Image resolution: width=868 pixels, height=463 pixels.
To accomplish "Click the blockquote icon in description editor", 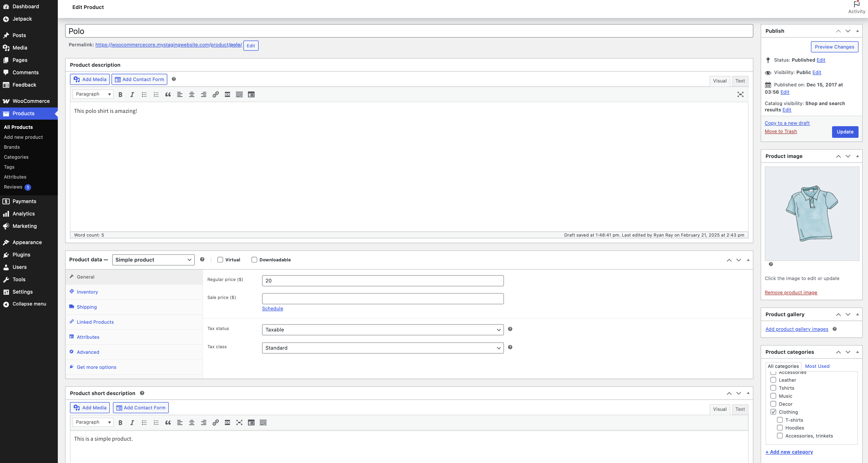I will coord(168,95).
